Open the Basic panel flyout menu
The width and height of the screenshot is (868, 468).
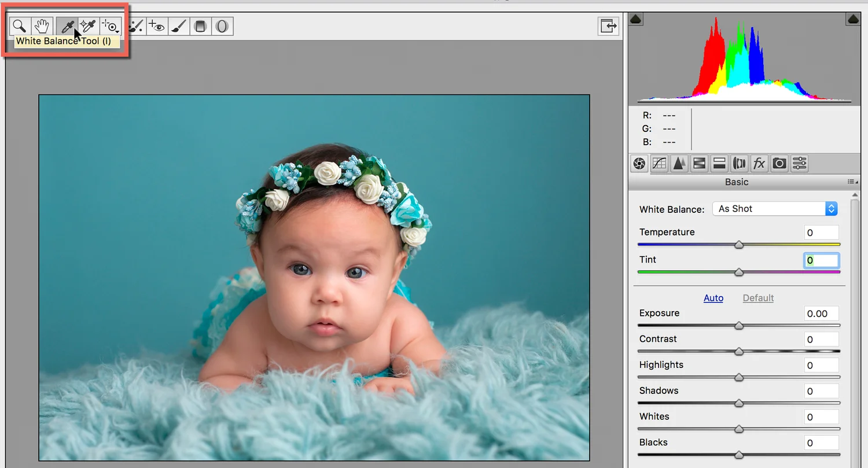tap(852, 182)
